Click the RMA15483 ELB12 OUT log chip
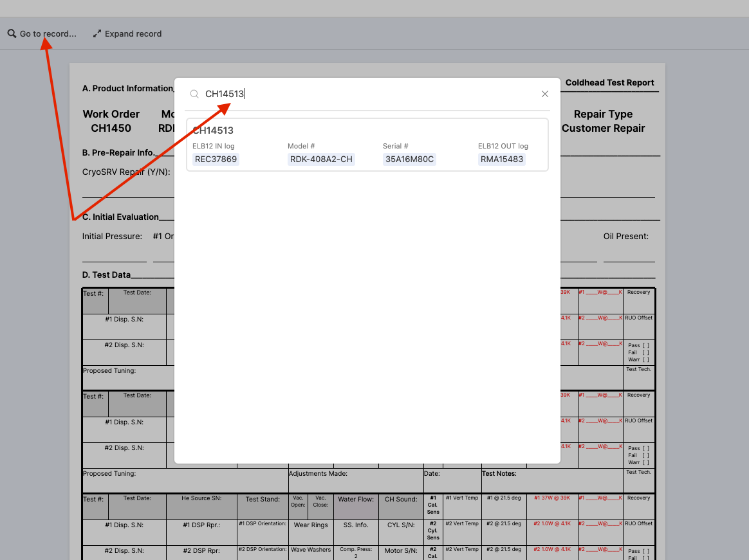Screen dimensions: 749x560 pyautogui.click(x=502, y=159)
